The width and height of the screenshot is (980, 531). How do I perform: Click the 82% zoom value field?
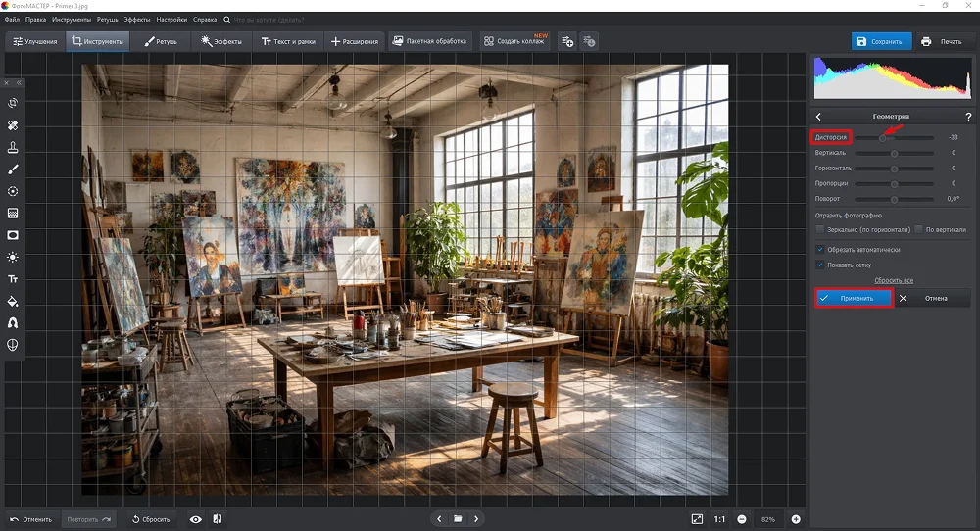click(768, 519)
